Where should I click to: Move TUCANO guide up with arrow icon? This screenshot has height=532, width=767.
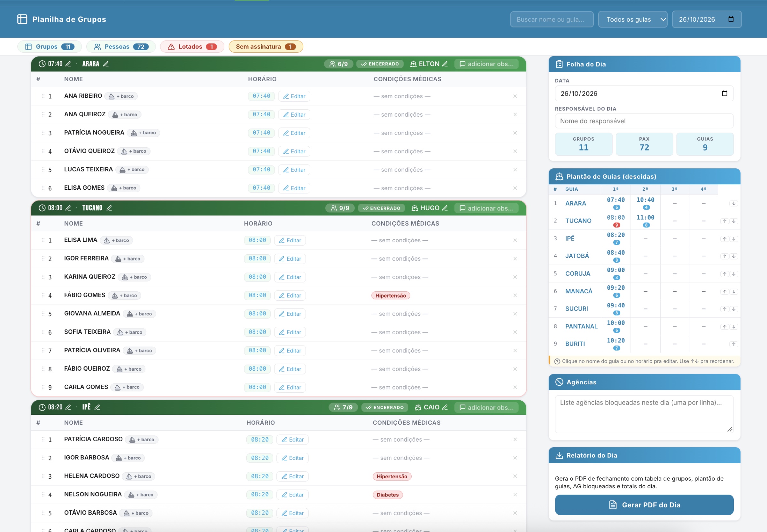[x=725, y=221]
